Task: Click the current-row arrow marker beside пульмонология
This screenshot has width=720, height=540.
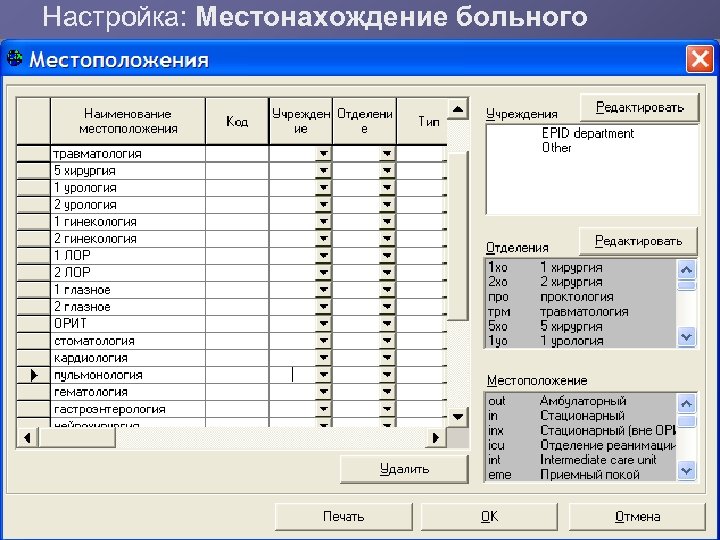Action: 34,375
